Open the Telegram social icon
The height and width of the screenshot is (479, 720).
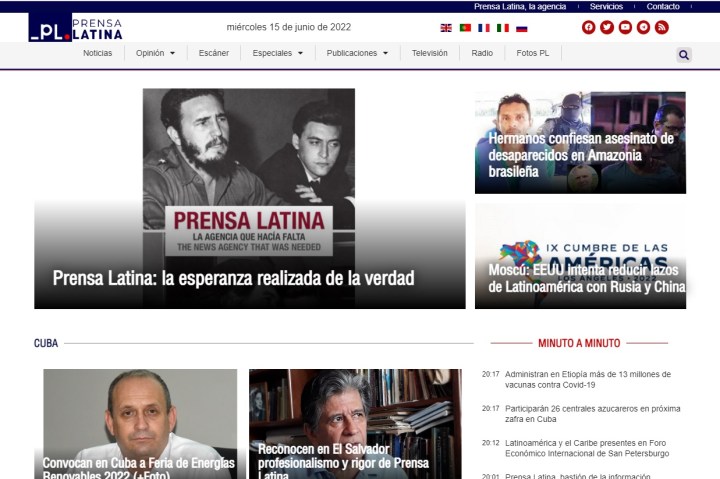(643, 27)
